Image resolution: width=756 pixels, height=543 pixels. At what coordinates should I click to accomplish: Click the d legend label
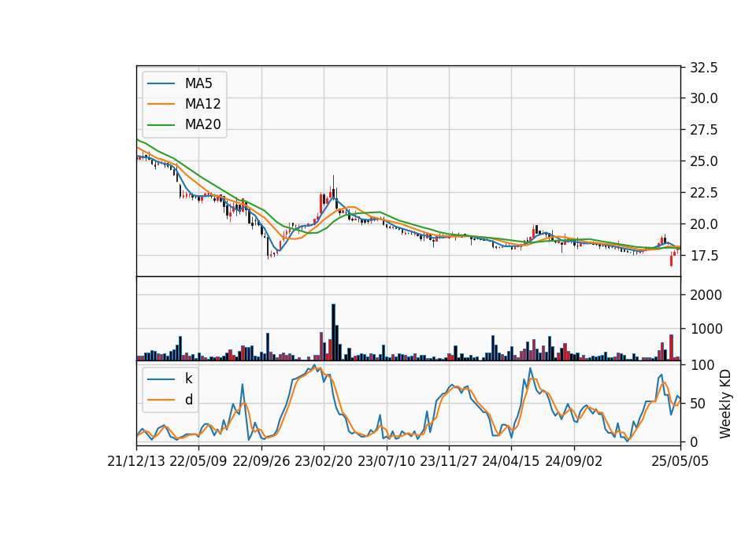(188, 400)
